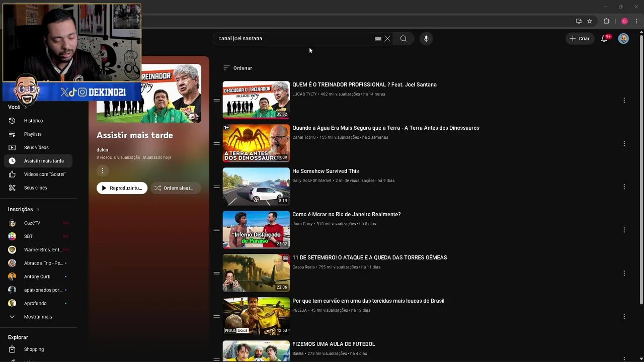The height and width of the screenshot is (362, 644).
Task: Open the browser three-dot menu
Action: tap(636, 21)
